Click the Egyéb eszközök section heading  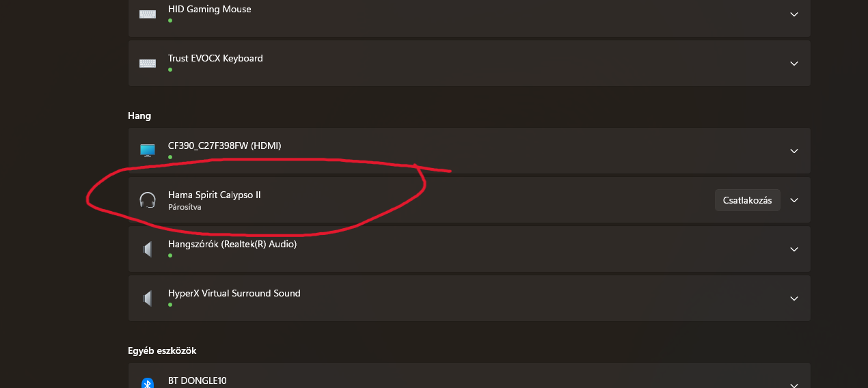coord(162,350)
